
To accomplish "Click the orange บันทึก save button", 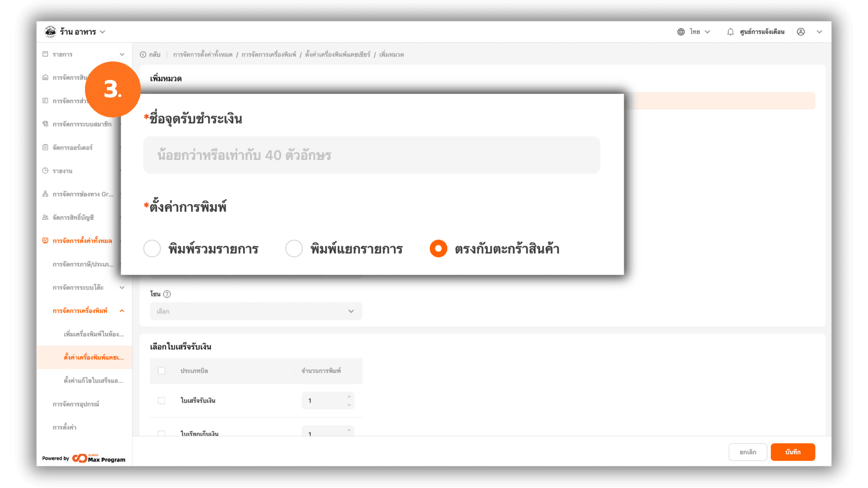I will 793,452.
